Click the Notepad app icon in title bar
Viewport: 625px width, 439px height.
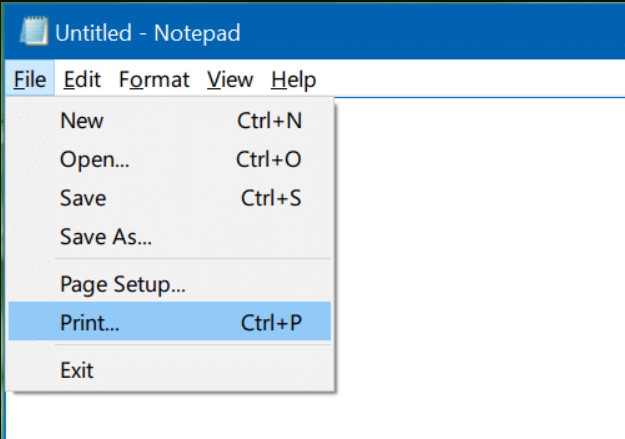point(33,33)
